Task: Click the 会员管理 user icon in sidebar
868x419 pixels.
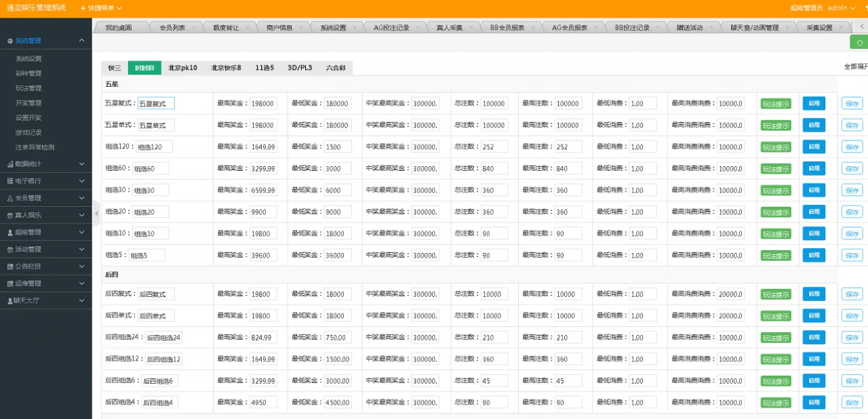Action: click(x=10, y=198)
